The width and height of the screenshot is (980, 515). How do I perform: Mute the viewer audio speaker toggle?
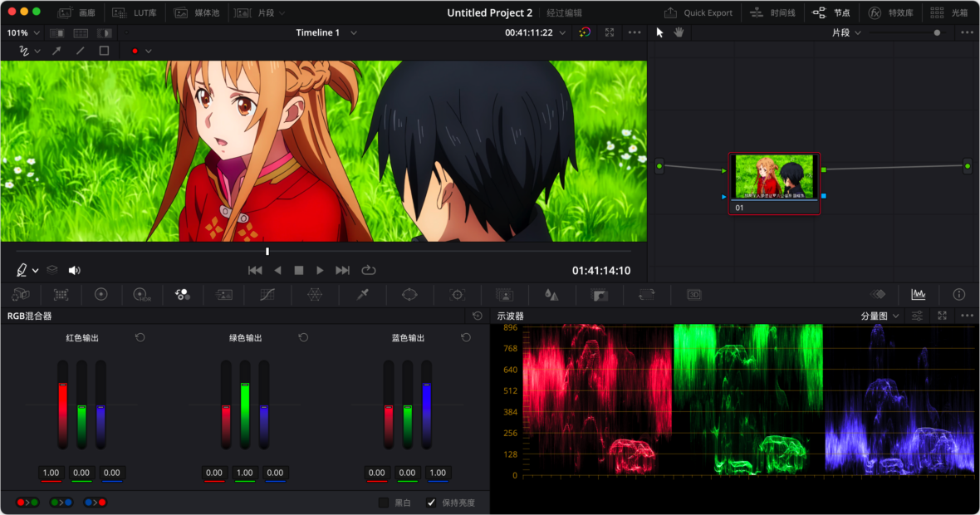pos(74,269)
